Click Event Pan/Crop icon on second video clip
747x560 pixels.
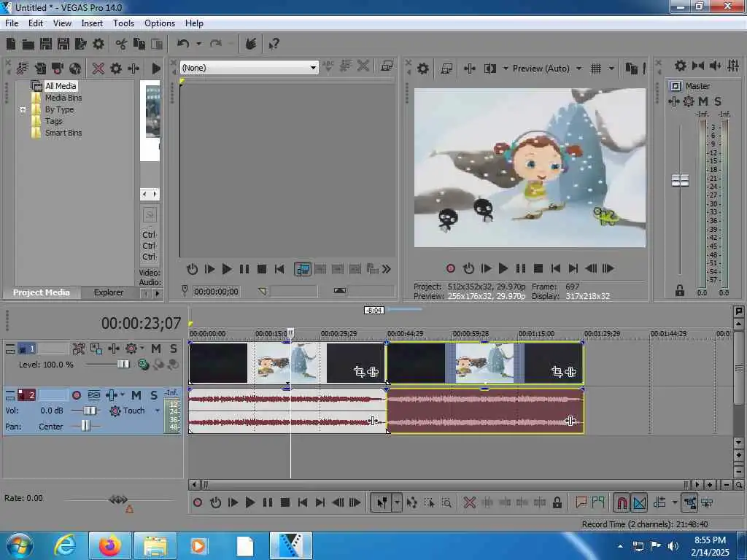click(557, 371)
